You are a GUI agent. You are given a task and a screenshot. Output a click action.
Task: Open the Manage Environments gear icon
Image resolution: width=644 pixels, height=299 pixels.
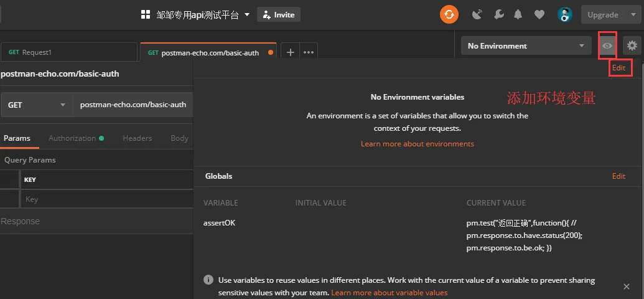632,45
